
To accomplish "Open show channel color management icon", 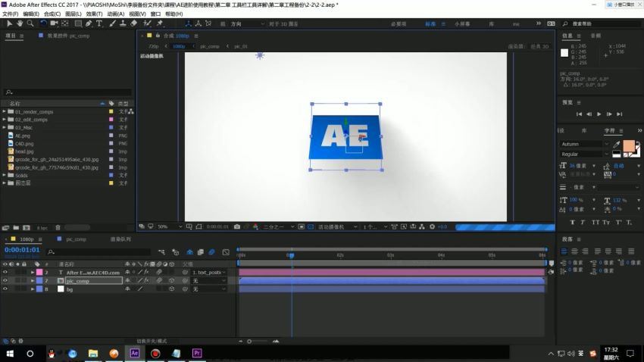I will tap(255, 226).
